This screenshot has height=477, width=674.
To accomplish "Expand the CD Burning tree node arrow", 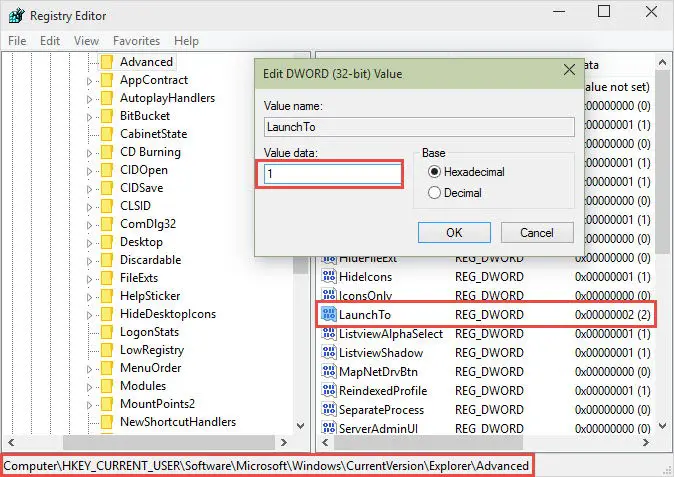I will coord(89,153).
